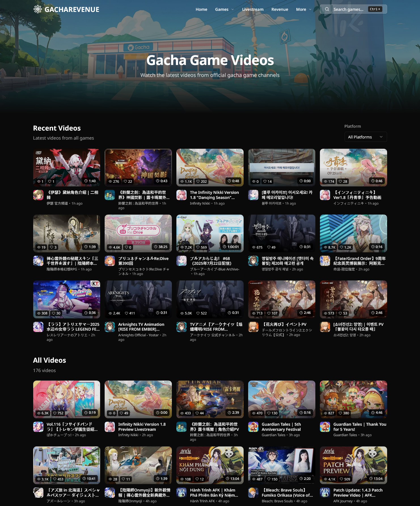Open the channel avatar beside インフィニティニキ Ver1.8 予告動画

[325, 195]
